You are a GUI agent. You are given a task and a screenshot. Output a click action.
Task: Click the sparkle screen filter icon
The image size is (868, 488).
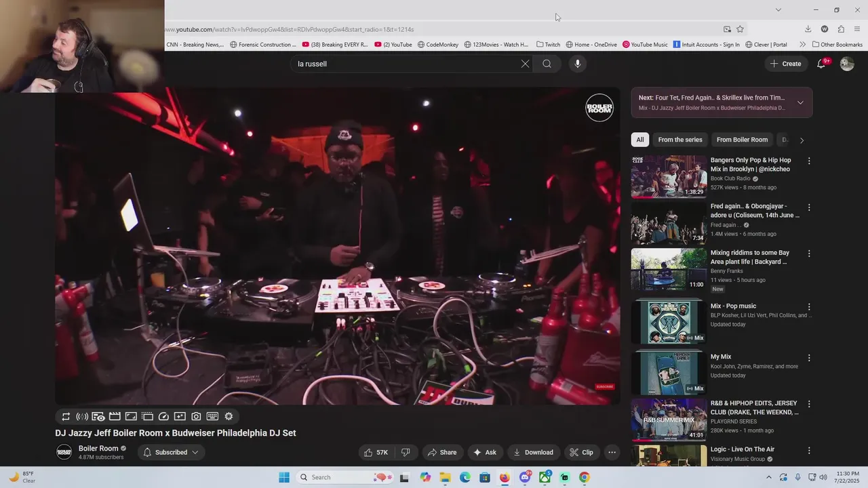(180, 417)
